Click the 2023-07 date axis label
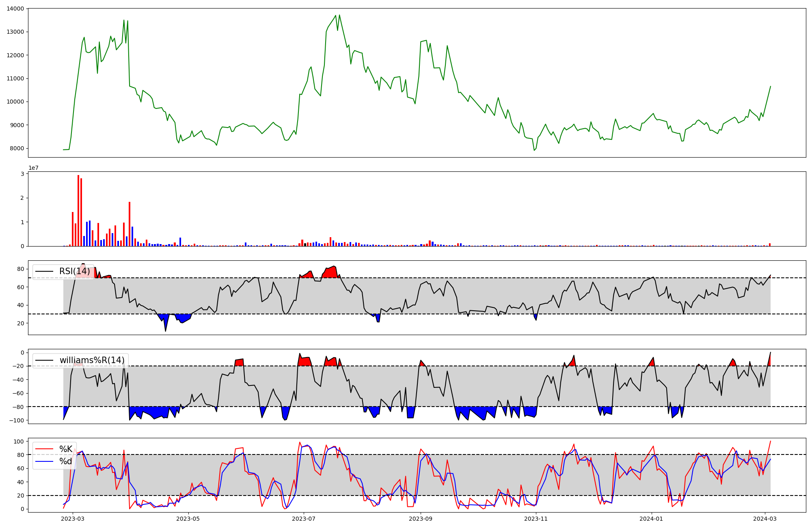Viewport: 812px width, 528px height. (304, 519)
